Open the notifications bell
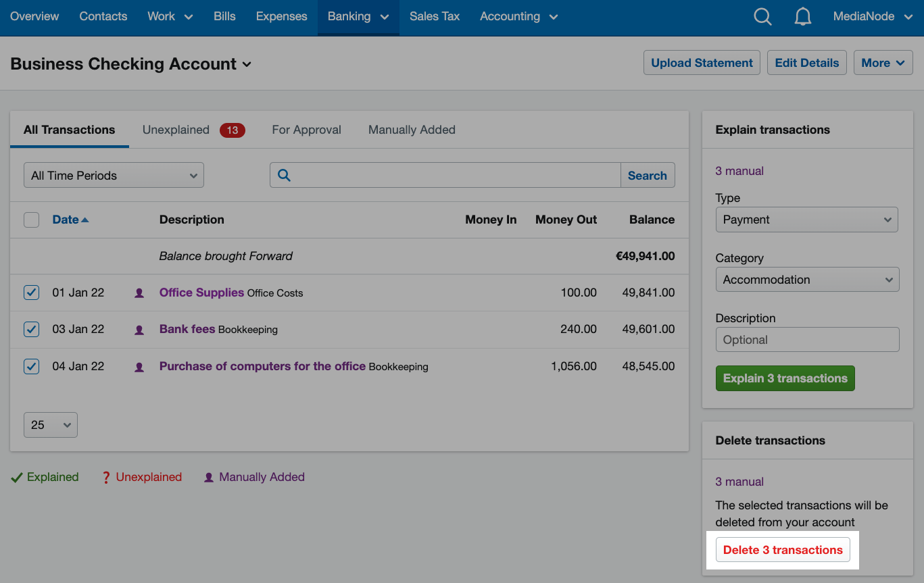The image size is (924, 583). [802, 17]
